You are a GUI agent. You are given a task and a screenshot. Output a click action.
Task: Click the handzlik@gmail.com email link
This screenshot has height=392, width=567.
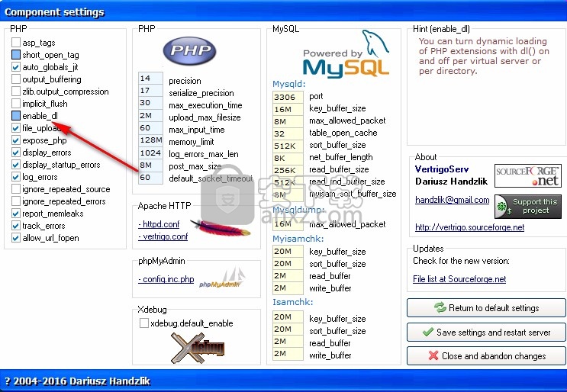click(452, 200)
